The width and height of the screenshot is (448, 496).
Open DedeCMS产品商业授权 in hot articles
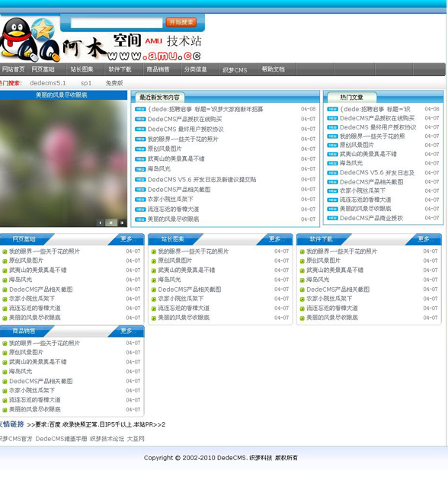pos(372,218)
